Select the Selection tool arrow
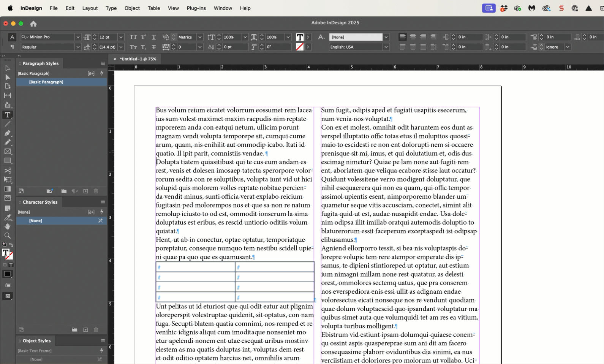This screenshot has height=364, width=604. click(7, 68)
